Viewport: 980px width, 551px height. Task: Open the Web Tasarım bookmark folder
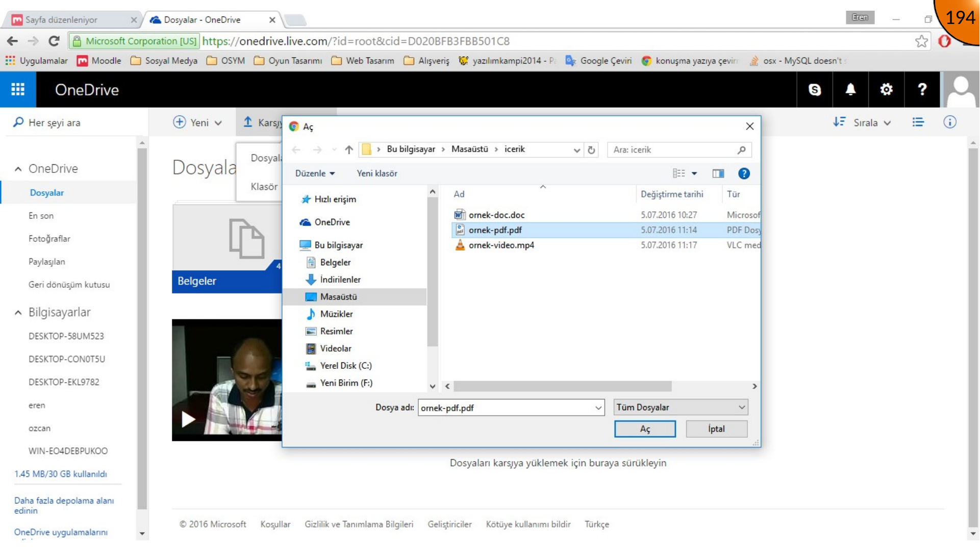(x=363, y=61)
